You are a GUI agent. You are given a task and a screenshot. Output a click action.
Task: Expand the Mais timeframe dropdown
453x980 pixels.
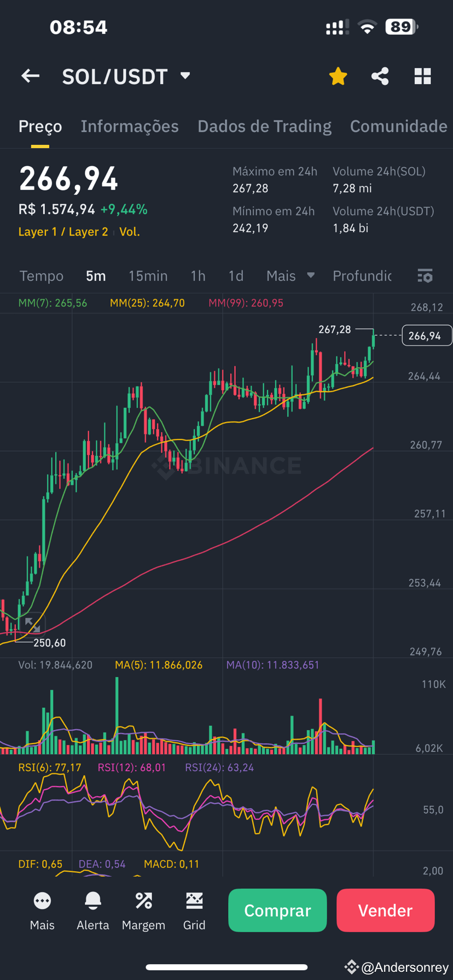point(290,276)
